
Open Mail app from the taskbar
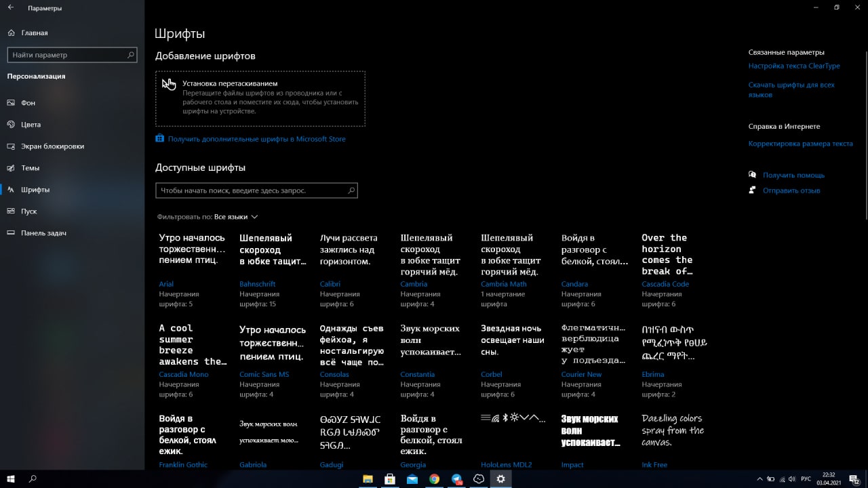[x=412, y=479]
